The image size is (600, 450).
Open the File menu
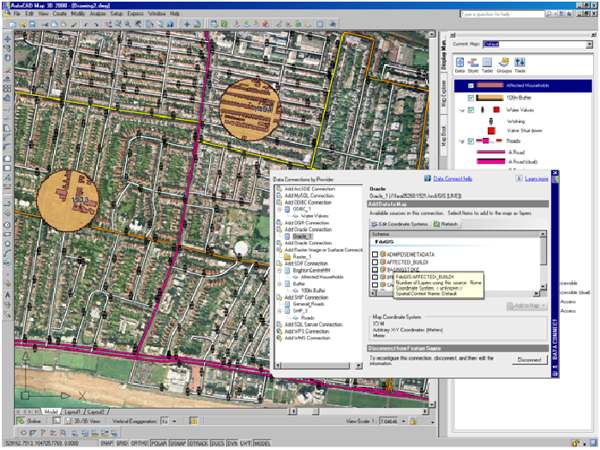[17, 13]
